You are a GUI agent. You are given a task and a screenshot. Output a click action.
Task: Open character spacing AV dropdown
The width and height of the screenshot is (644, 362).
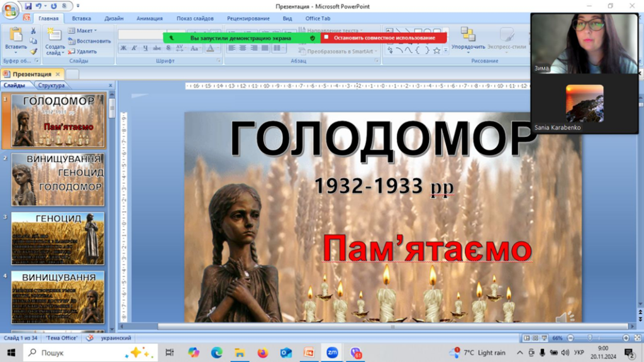(180, 48)
